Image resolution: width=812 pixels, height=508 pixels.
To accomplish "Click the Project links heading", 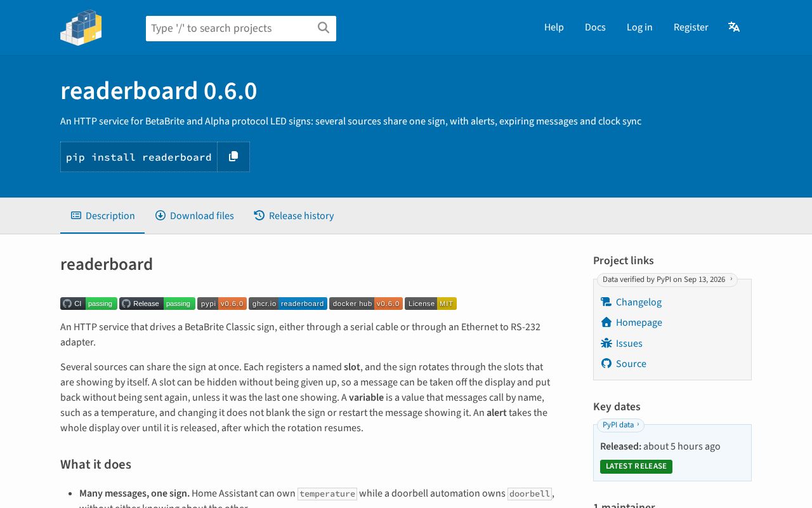I will pos(624,260).
